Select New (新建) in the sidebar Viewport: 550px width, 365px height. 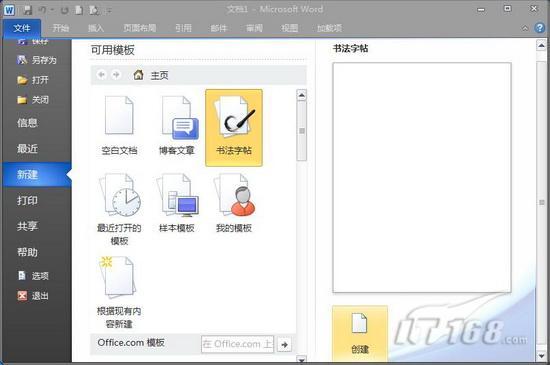pyautogui.click(x=36, y=174)
